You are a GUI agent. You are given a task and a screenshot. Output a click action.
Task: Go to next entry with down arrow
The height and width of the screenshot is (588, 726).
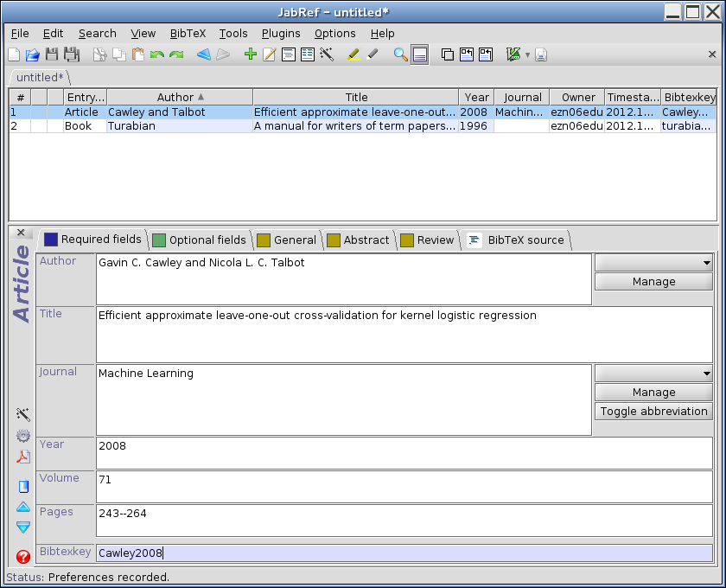pyautogui.click(x=23, y=527)
